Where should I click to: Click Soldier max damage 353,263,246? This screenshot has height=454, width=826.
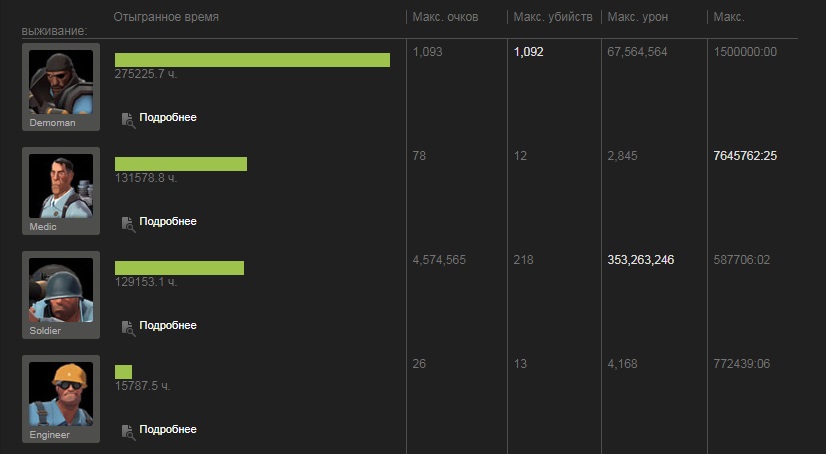pos(641,260)
